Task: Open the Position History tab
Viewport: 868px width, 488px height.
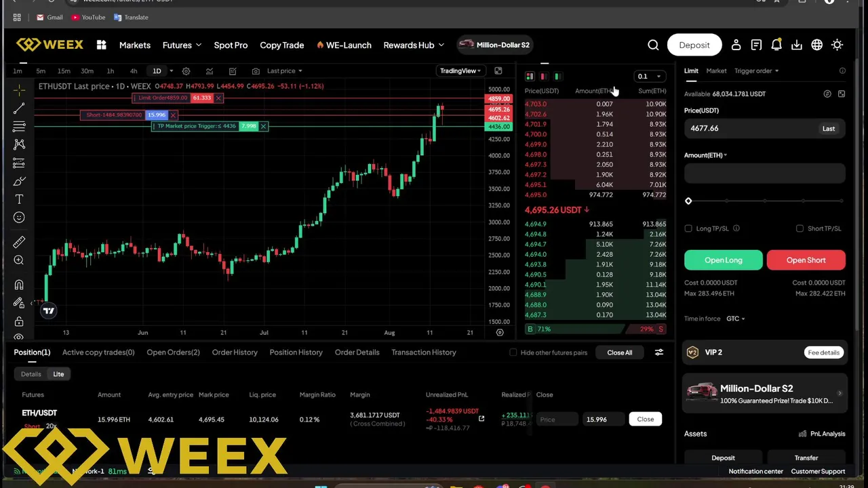Action: (296, 352)
